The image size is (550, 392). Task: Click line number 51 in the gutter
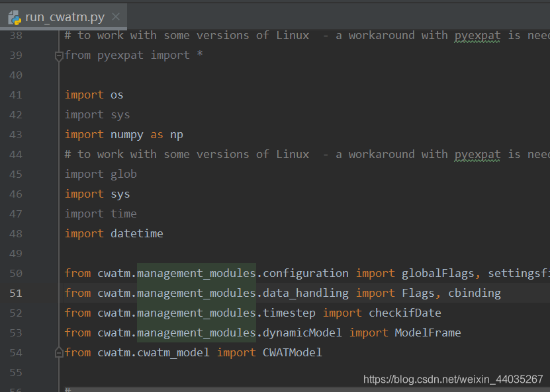16,294
